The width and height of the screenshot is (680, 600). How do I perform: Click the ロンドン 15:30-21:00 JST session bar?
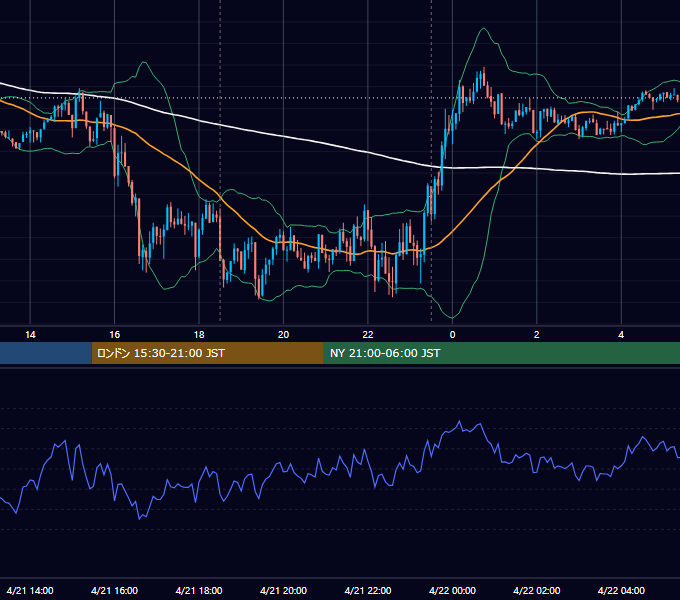point(208,353)
